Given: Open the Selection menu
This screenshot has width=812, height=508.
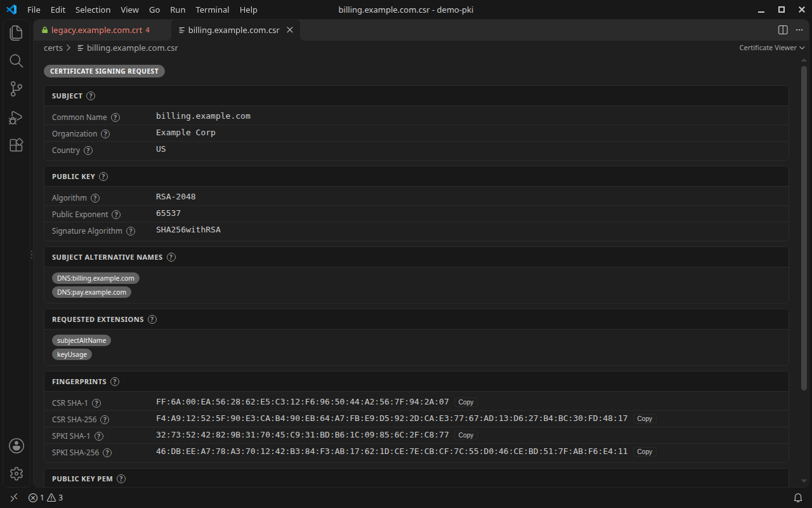Looking at the screenshot, I should (x=93, y=10).
